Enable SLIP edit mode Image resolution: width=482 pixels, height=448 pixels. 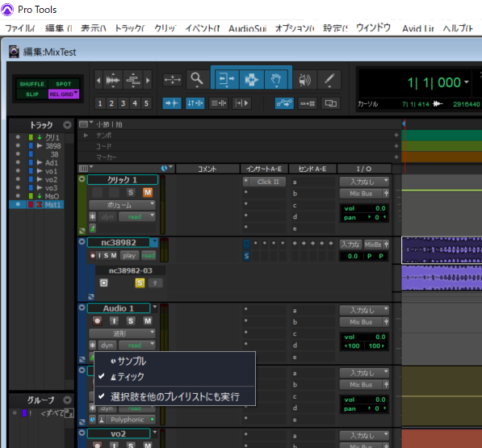coord(31,94)
